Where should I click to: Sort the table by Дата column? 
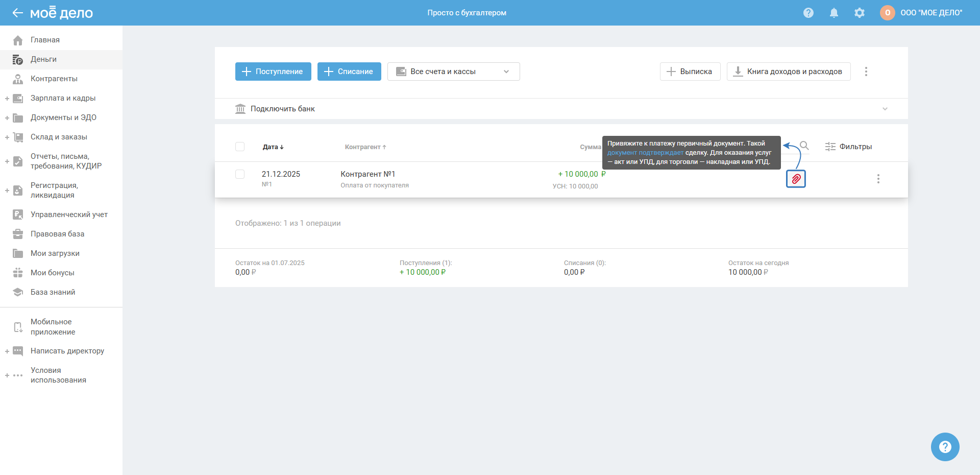273,147
